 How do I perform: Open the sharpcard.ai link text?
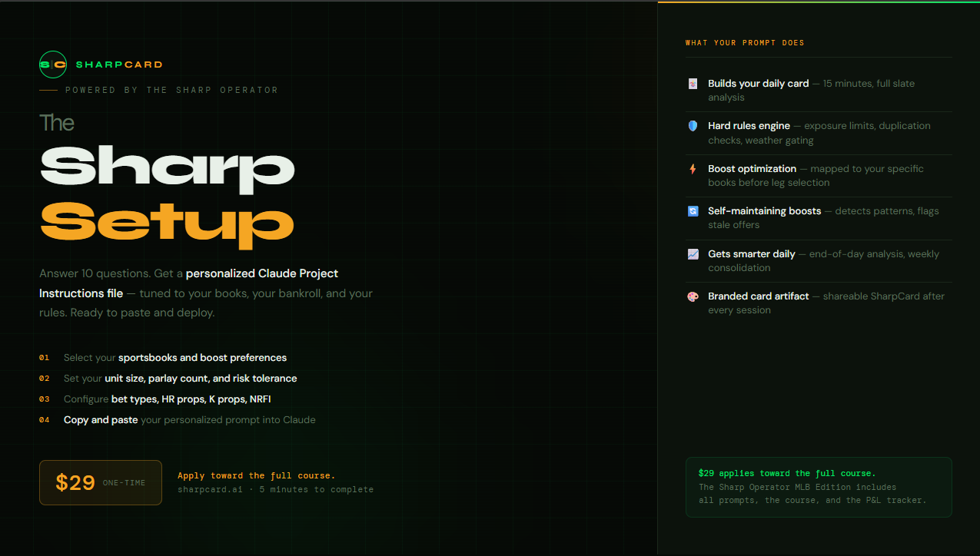[212, 489]
